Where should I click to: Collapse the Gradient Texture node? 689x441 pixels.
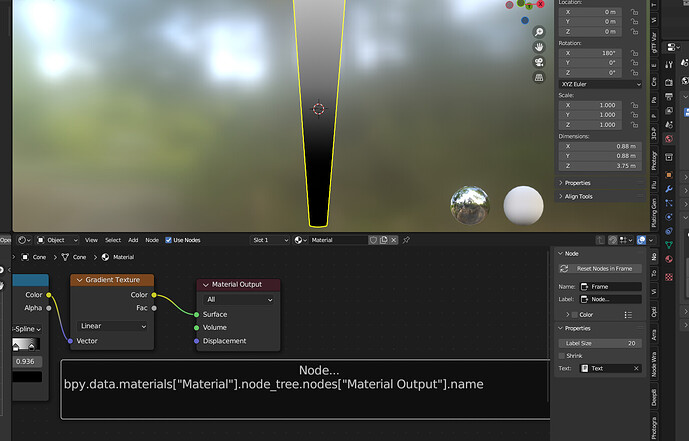click(80, 280)
